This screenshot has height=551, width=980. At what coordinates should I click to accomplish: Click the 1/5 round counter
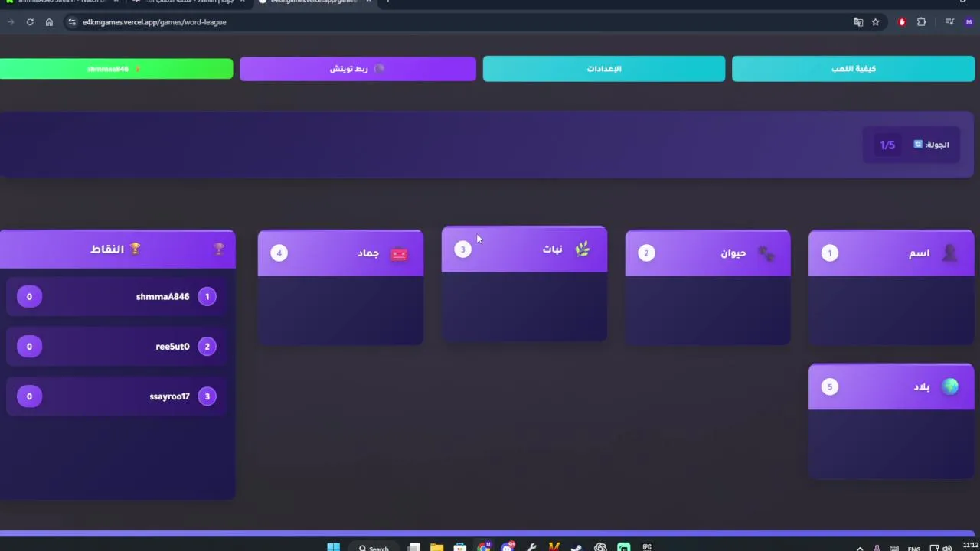point(887,145)
